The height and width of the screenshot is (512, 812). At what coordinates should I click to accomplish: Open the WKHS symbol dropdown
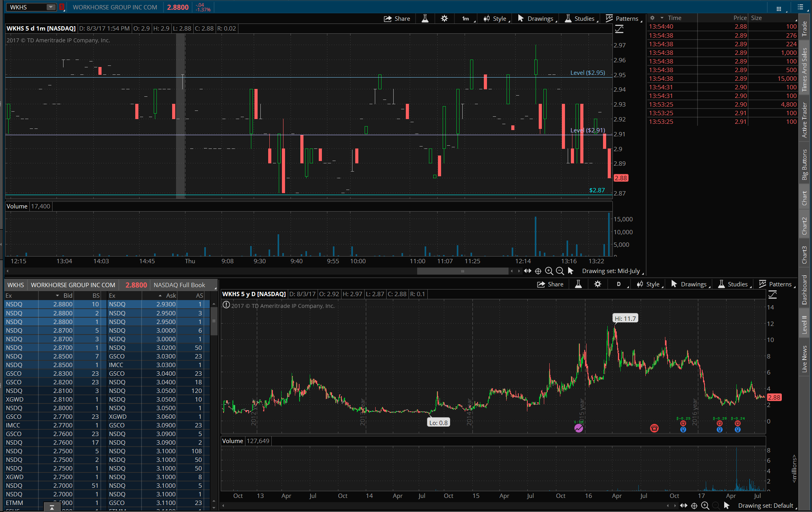51,7
